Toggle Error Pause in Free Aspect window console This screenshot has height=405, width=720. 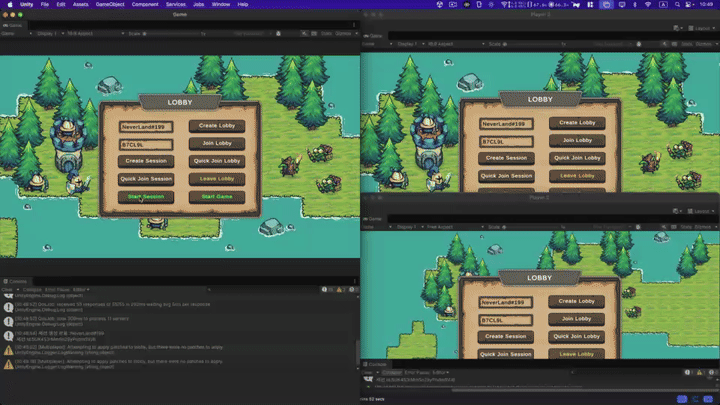[x=417, y=372]
